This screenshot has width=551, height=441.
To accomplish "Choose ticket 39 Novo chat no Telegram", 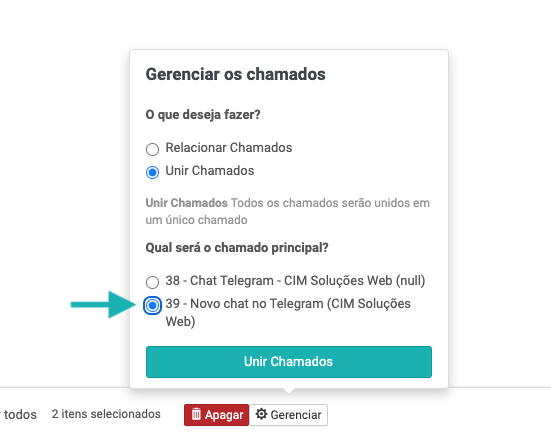I will coord(152,305).
